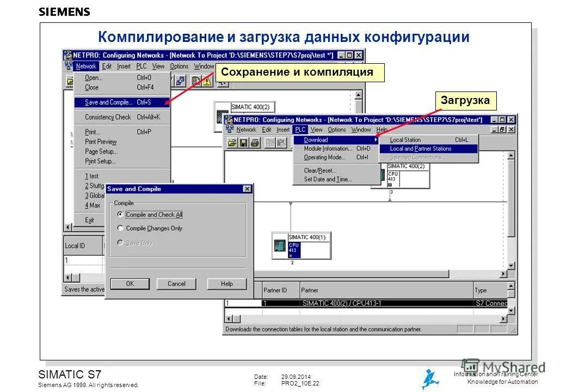Open the Insert menu in back window
The image size is (566, 392).
(124, 66)
